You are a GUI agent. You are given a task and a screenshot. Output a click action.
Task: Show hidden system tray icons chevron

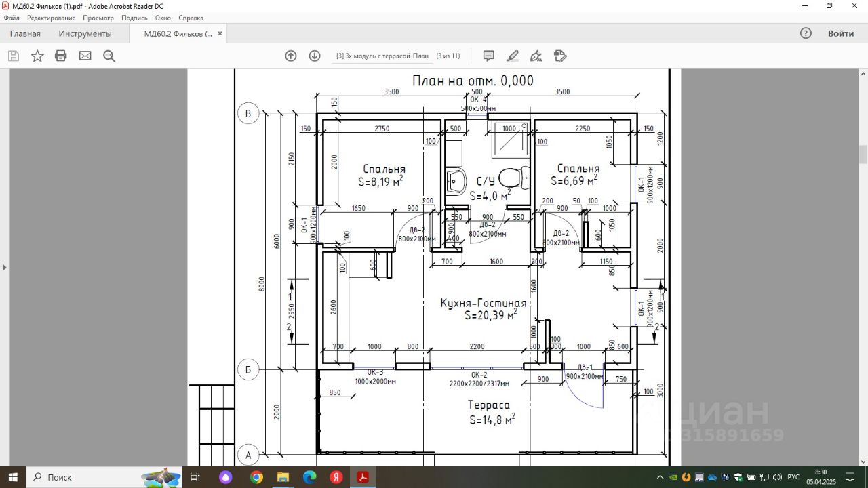[661, 477]
